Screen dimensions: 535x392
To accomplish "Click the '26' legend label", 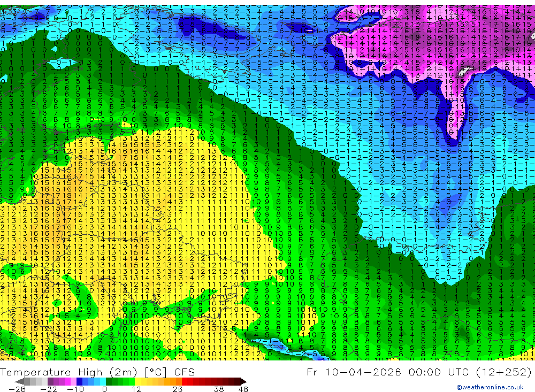I will [178, 389].
